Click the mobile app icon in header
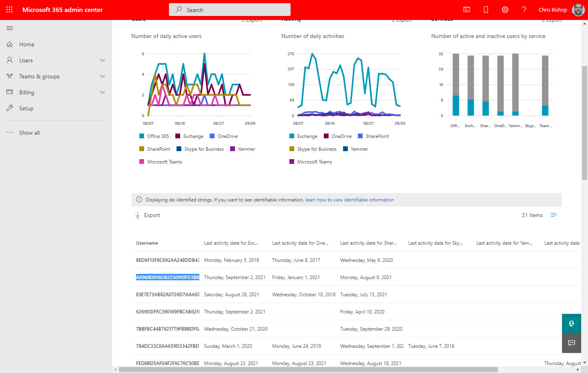588x373 pixels. coord(486,10)
